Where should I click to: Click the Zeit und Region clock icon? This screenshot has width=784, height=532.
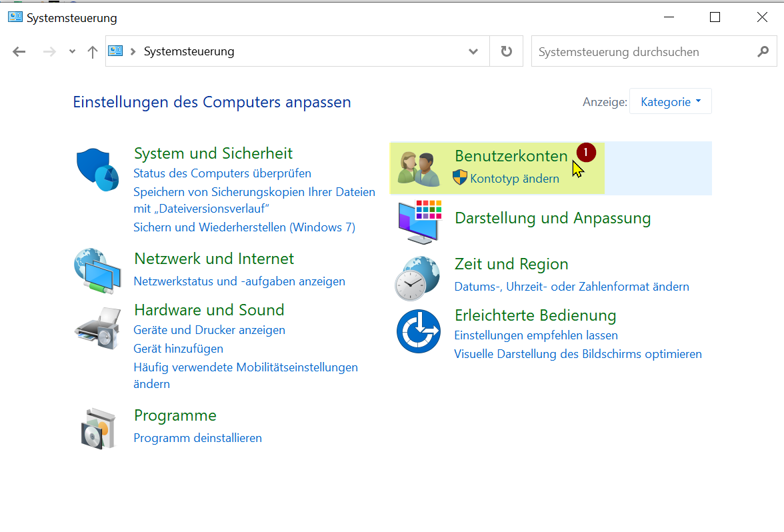point(417,278)
